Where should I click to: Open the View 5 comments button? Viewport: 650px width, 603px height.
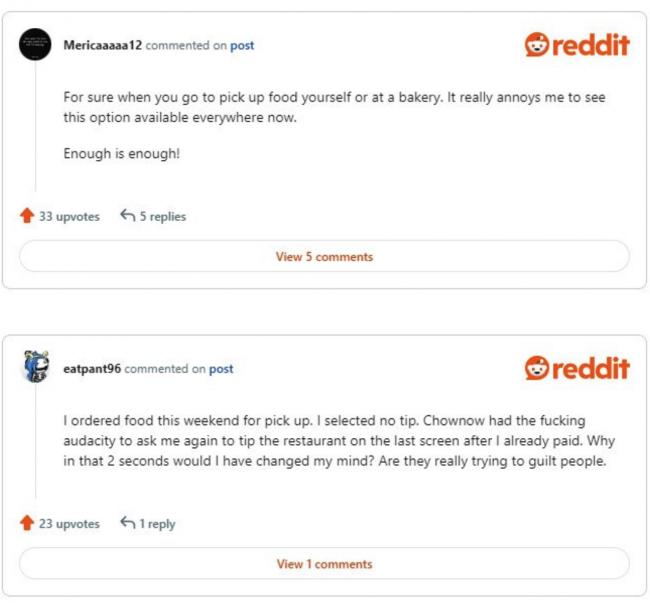[325, 257]
